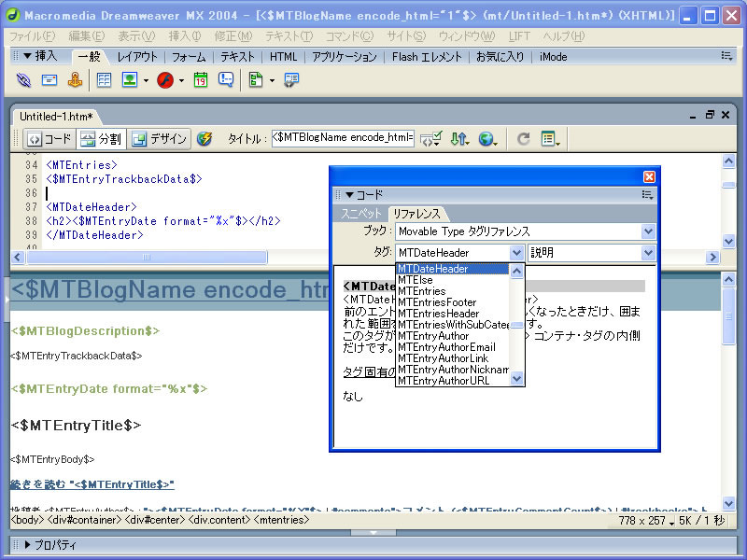Choose MTElse from the tag list
The height and width of the screenshot is (560, 747).
[x=416, y=280]
